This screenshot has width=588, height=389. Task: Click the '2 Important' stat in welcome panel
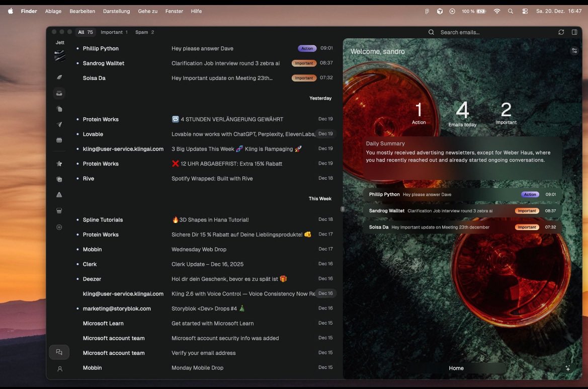pos(506,113)
